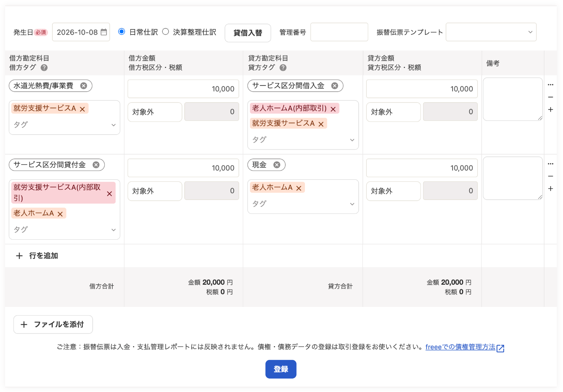Click 行を追加 to add a row
The image size is (563, 392).
point(37,256)
